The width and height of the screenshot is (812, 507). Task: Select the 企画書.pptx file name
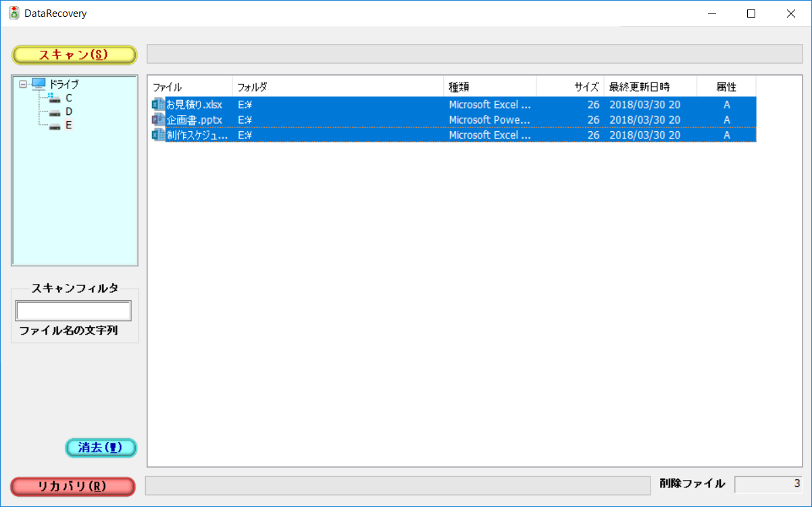click(x=195, y=120)
